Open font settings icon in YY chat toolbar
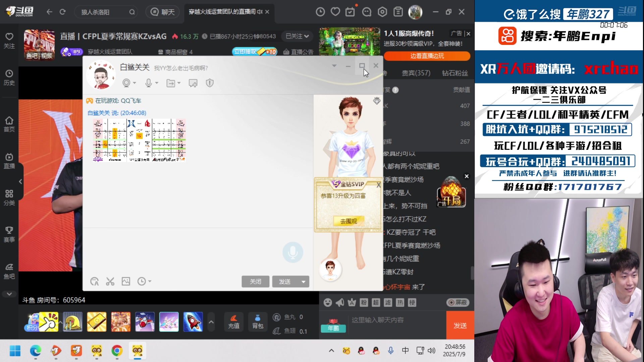The image size is (644, 362). click(x=95, y=282)
